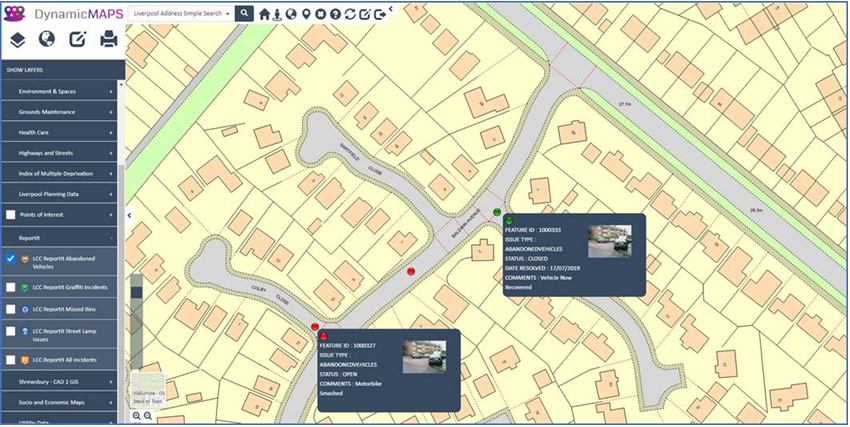Expand Liverpool Planning Data group
850x427 pixels.
coord(59,194)
